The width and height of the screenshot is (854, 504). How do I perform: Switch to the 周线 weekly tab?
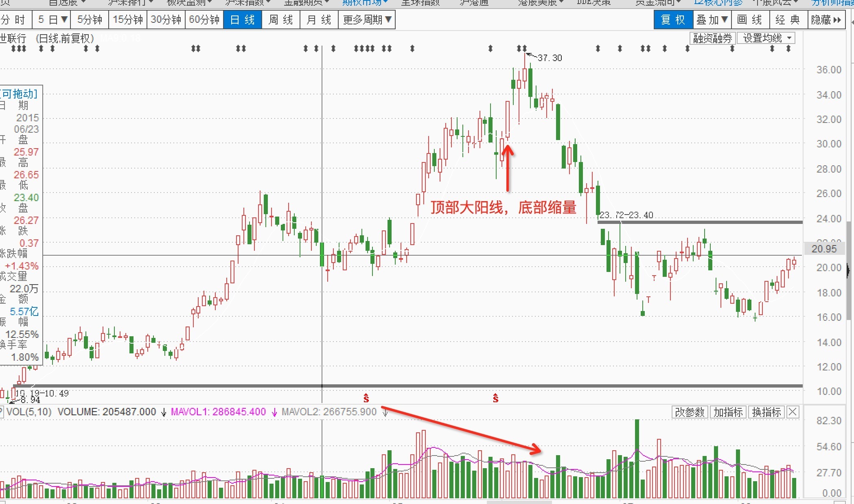[x=280, y=20]
